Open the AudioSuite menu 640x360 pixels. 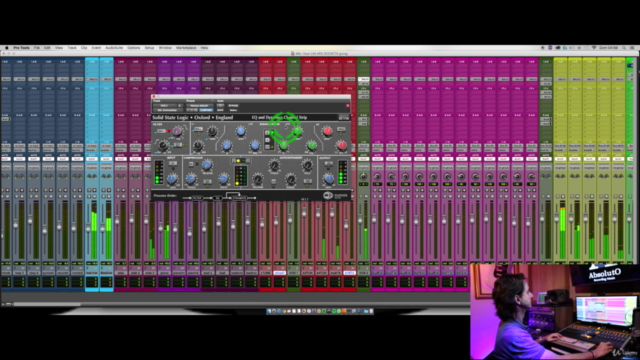click(x=114, y=48)
